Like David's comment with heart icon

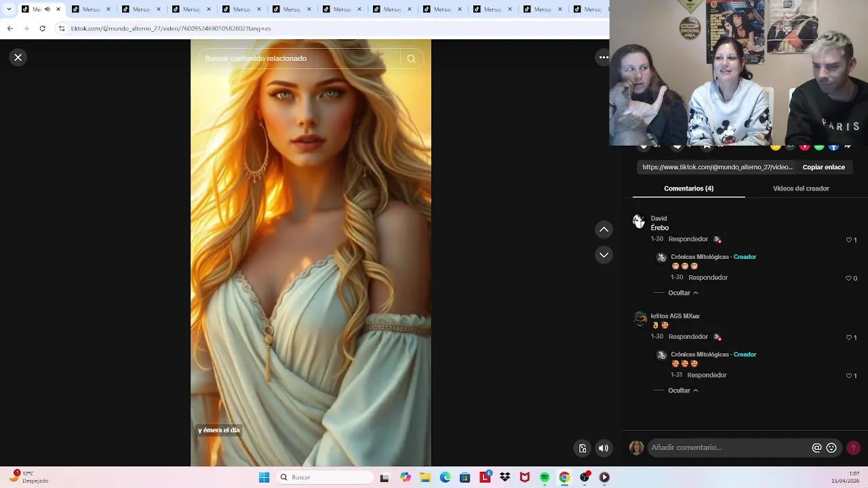coord(848,240)
